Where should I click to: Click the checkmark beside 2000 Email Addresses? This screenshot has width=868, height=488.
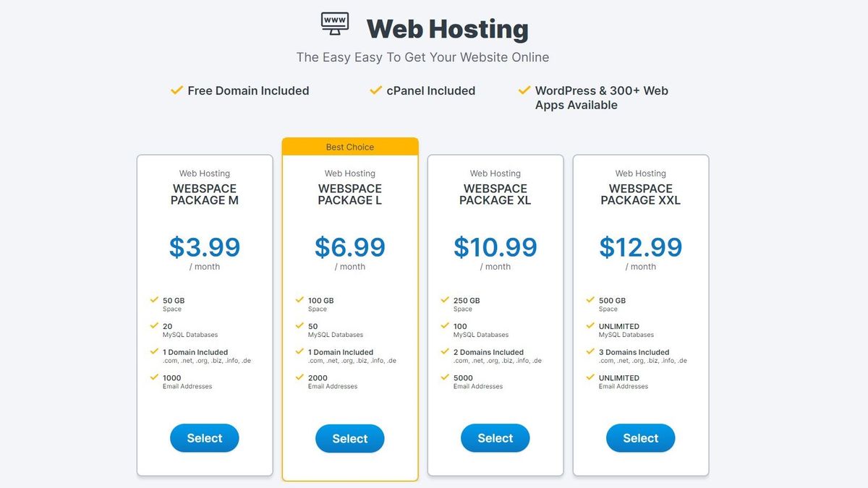pyautogui.click(x=299, y=377)
